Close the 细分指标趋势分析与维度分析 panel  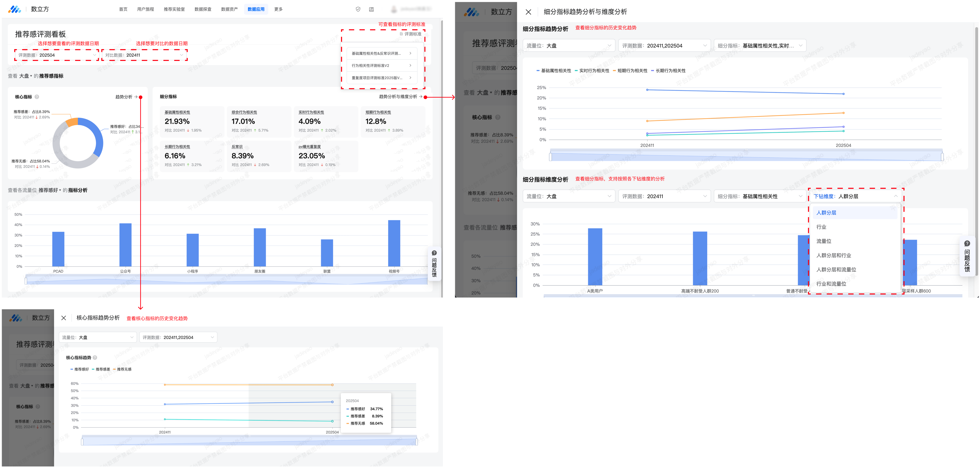click(528, 12)
